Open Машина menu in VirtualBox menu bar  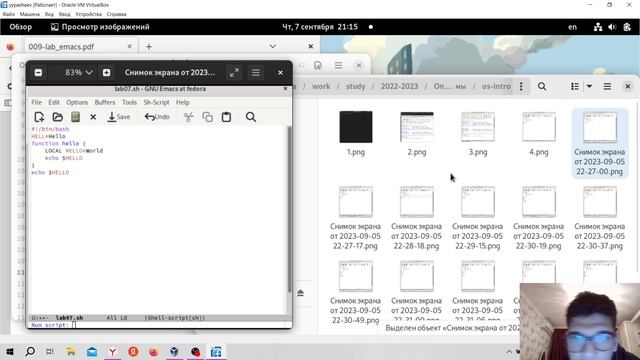[30, 14]
